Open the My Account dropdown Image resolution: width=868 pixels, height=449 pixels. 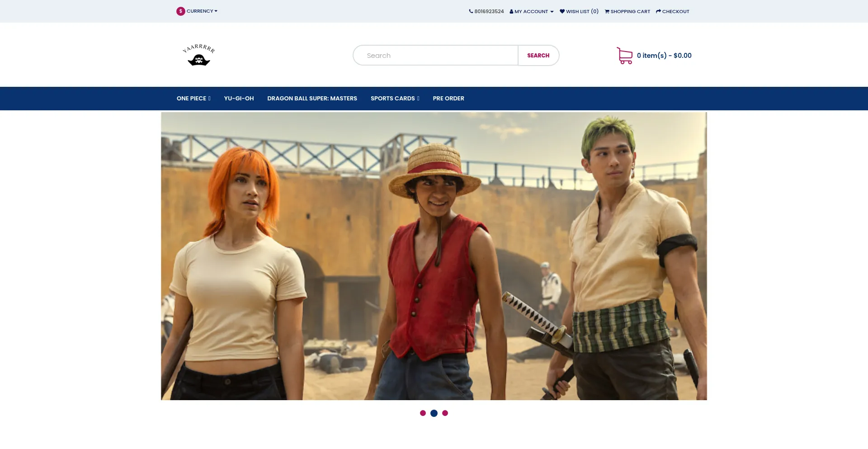(x=532, y=11)
